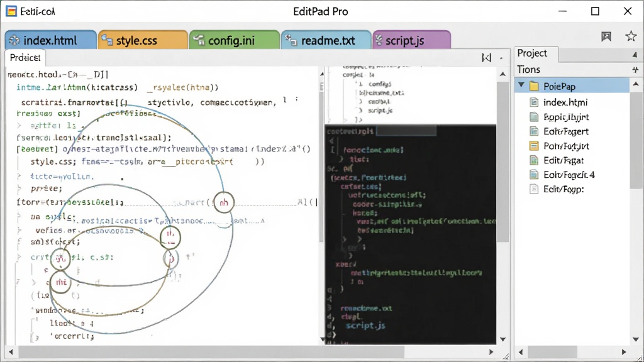Click the file icon beside Eppit,ibjirt
Image resolution: width=644 pixels, height=362 pixels.
[x=534, y=117]
